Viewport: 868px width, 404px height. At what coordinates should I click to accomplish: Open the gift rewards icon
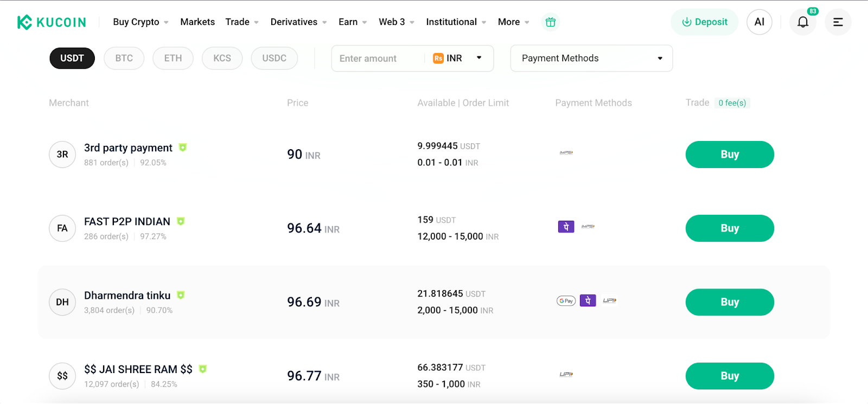pos(550,22)
